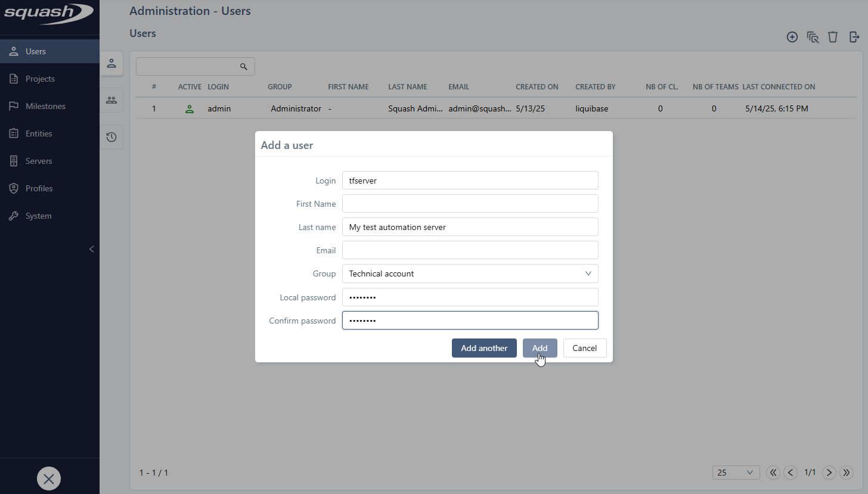The height and width of the screenshot is (494, 868).
Task: Jump to last page with double-arrow control
Action: point(847,472)
